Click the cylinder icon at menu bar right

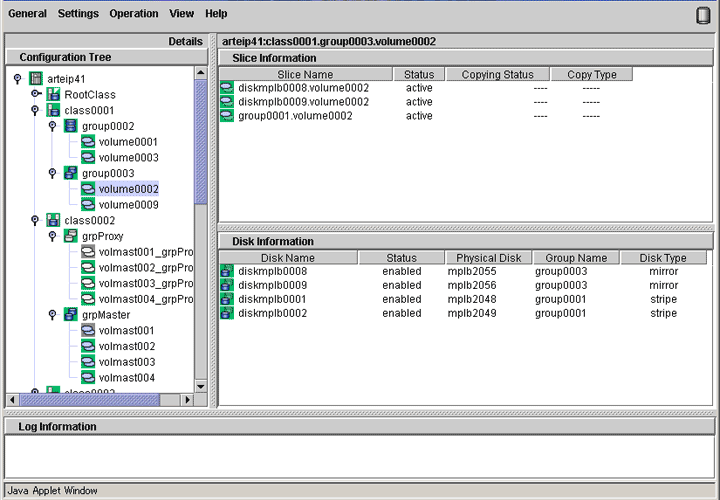(703, 15)
